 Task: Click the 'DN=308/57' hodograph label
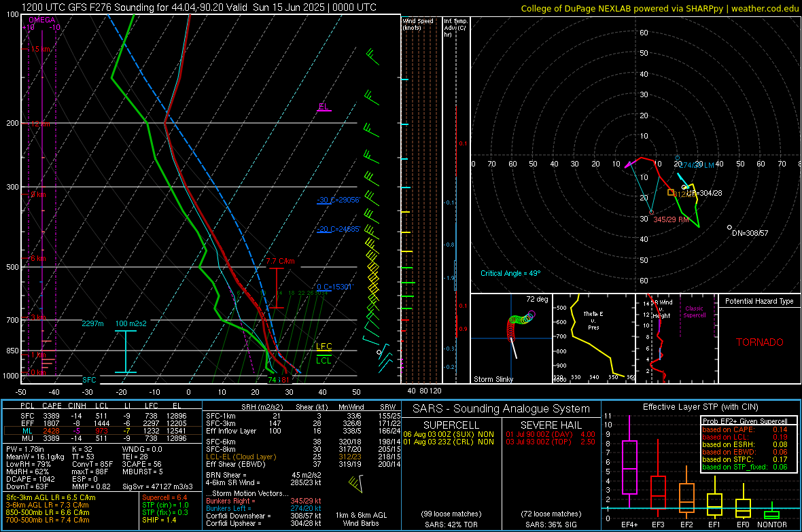click(x=750, y=233)
